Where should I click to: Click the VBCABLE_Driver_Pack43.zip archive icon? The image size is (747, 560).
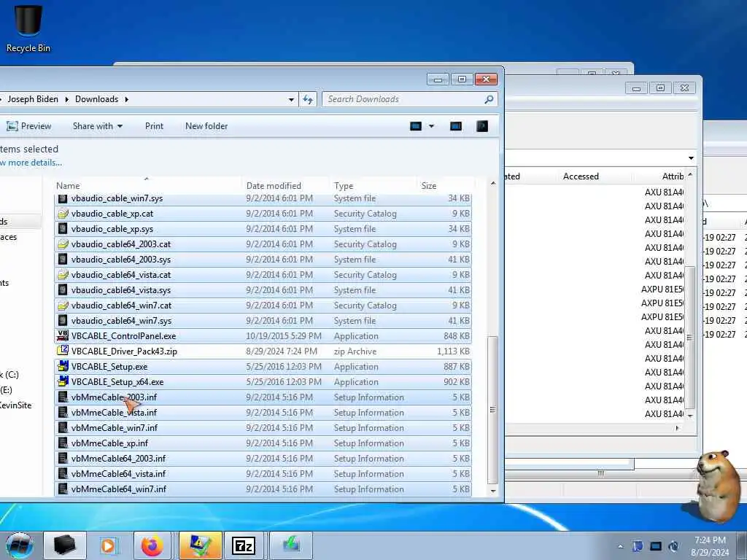tap(63, 351)
